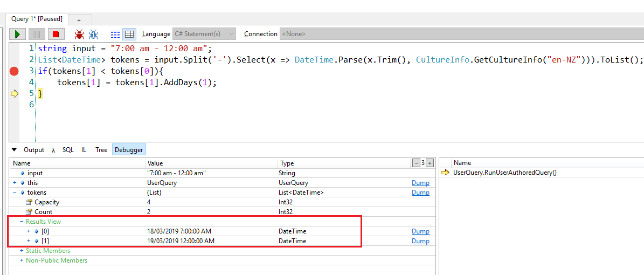Select UserQuery.RunUserAuthoredQuery() call stack entry
The width and height of the screenshot is (644, 275).
[x=504, y=173]
